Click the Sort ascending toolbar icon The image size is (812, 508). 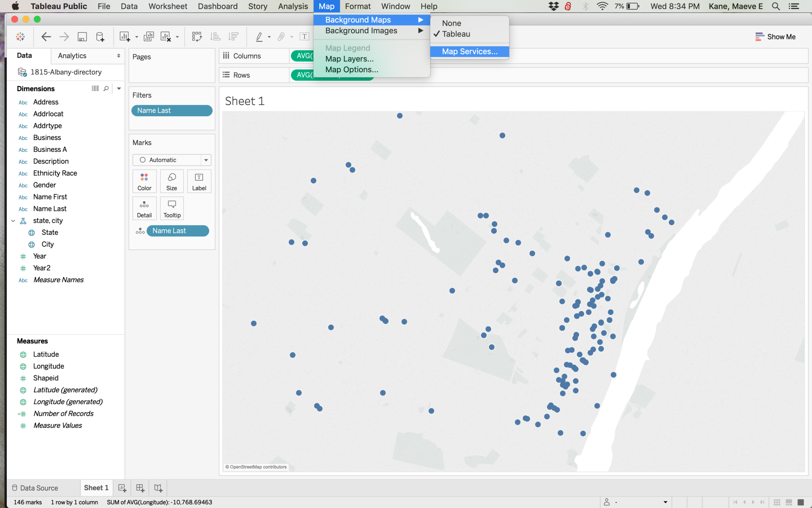pos(215,37)
